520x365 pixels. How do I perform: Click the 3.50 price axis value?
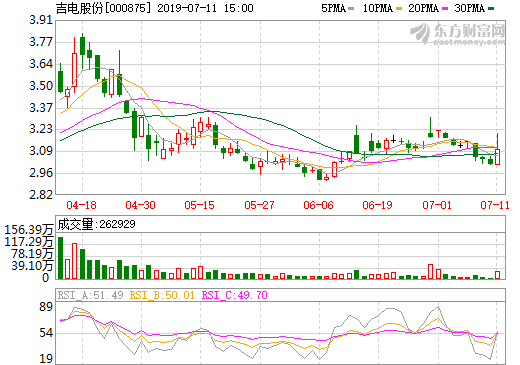click(41, 86)
